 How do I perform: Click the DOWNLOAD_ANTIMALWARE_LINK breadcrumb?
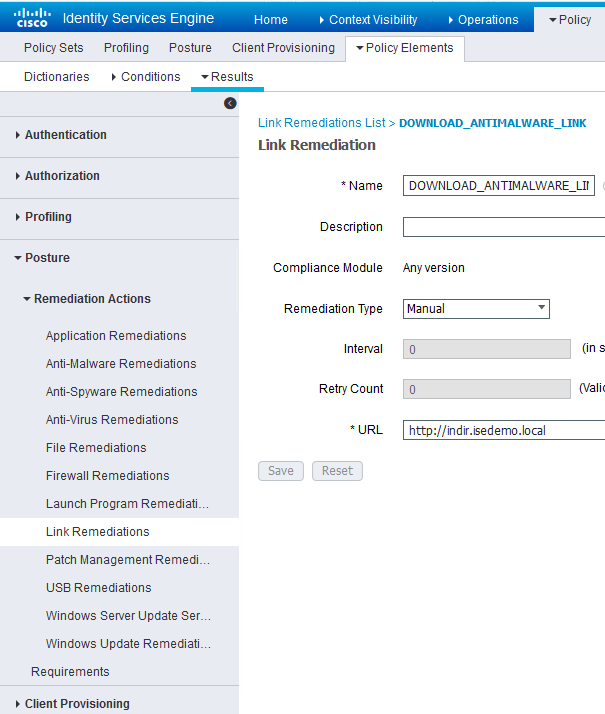493,123
